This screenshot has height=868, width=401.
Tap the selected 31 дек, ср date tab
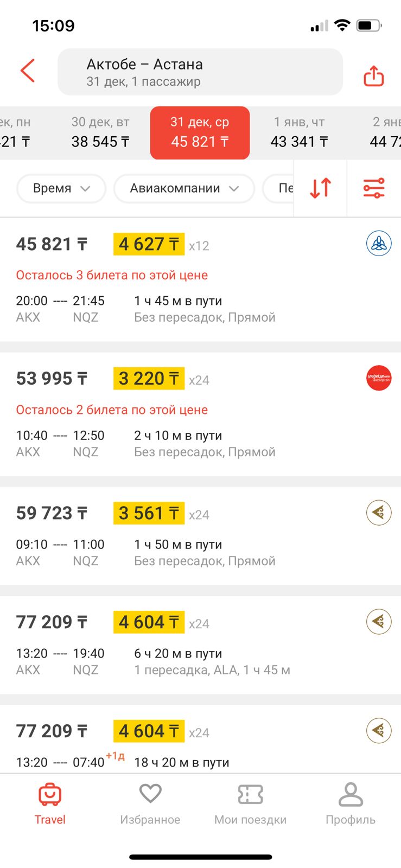tap(200, 132)
